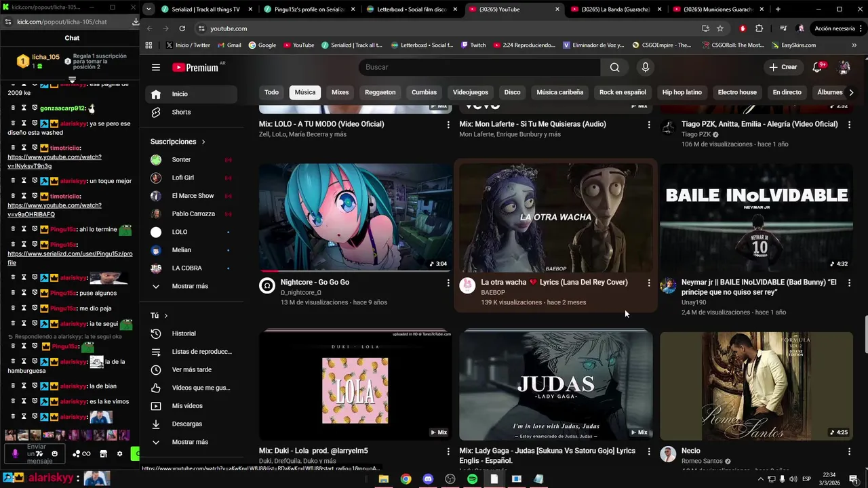The height and width of the screenshot is (488, 868).
Task: Open Chrome media control icon
Action: pyautogui.click(x=783, y=28)
